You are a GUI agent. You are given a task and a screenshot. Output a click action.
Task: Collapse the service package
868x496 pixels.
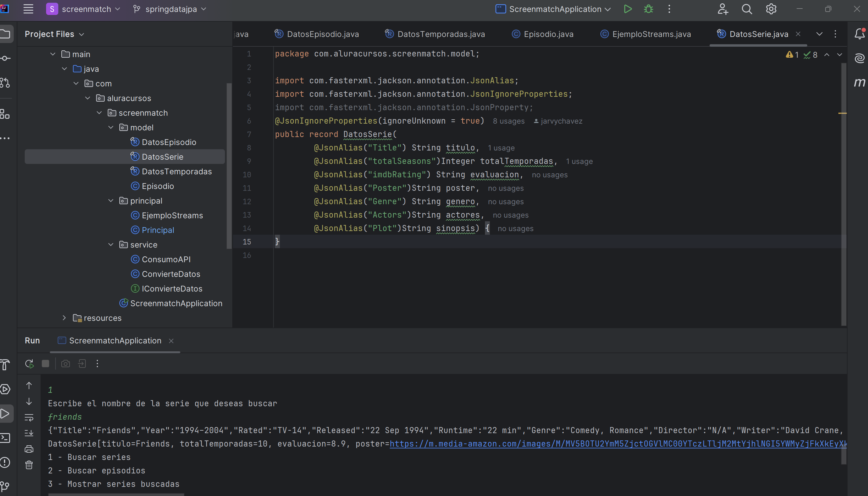pyautogui.click(x=111, y=244)
